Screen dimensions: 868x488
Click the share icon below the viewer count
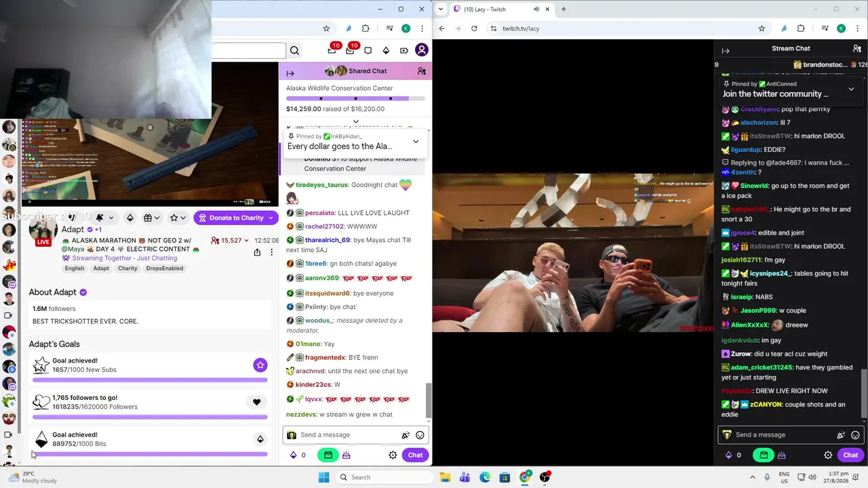coord(257,252)
